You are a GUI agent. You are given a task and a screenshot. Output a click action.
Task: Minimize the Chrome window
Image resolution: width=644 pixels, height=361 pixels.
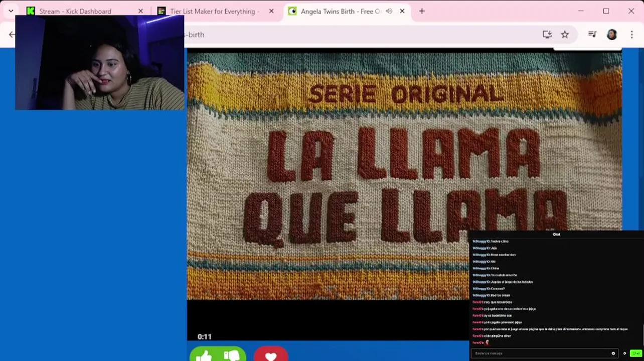580,11
